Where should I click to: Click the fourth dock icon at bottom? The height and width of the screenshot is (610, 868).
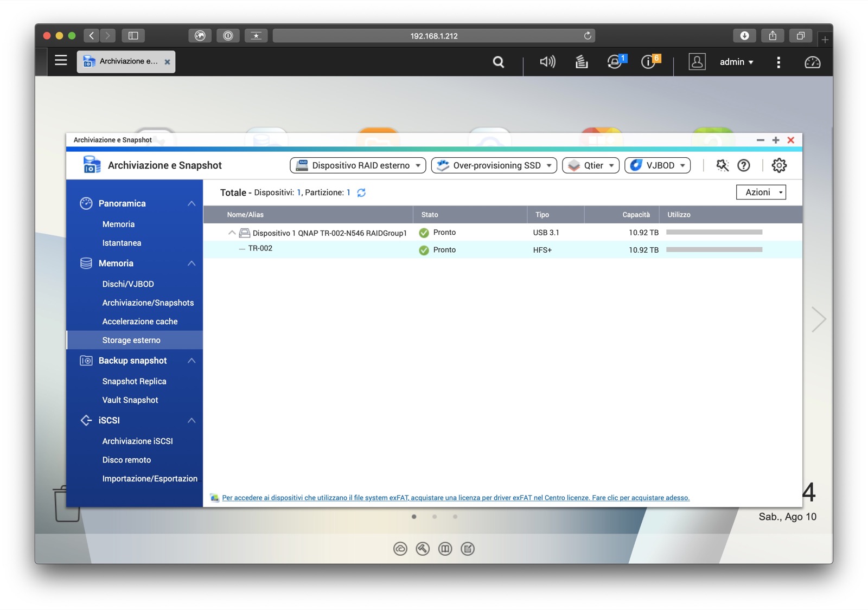(x=468, y=549)
